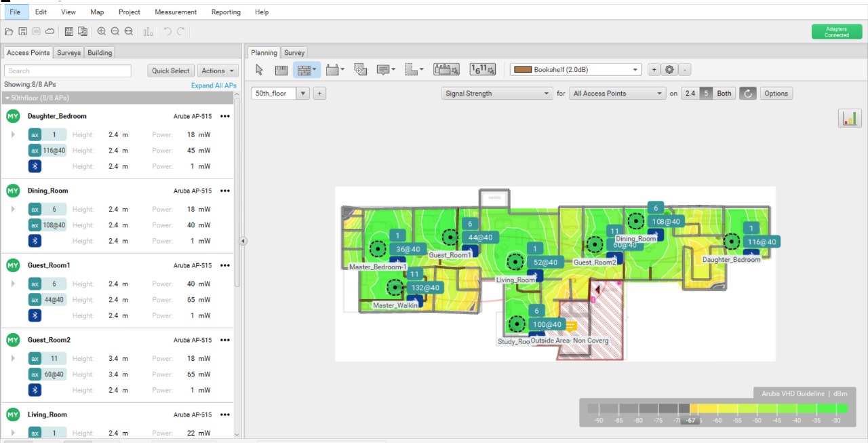Select the arrow pointer tool
The height and width of the screenshot is (443, 868).
point(259,69)
